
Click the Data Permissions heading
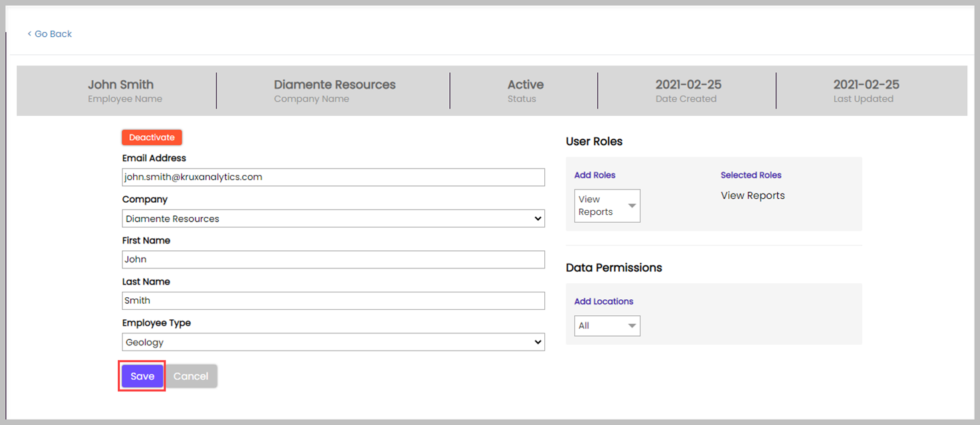point(614,268)
